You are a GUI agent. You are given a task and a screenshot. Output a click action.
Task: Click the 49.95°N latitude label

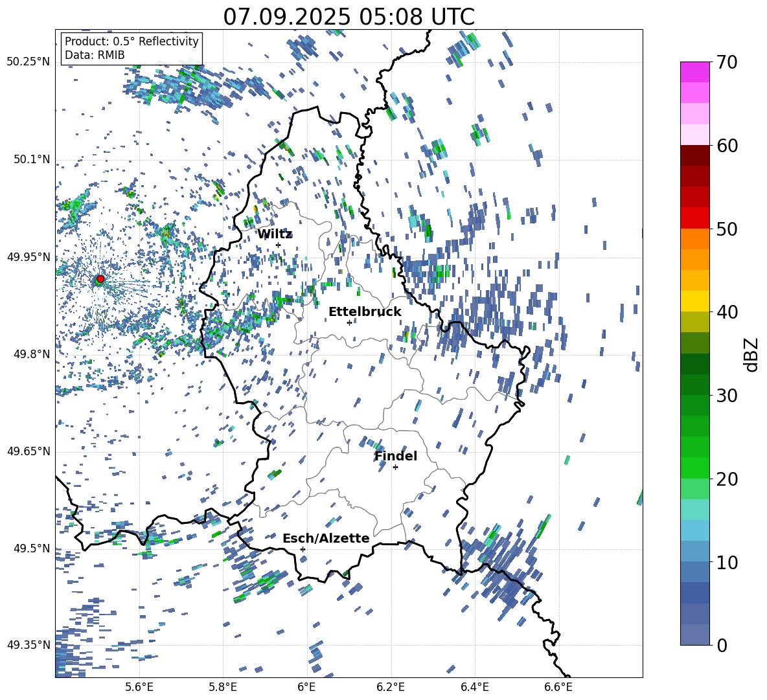point(29,257)
